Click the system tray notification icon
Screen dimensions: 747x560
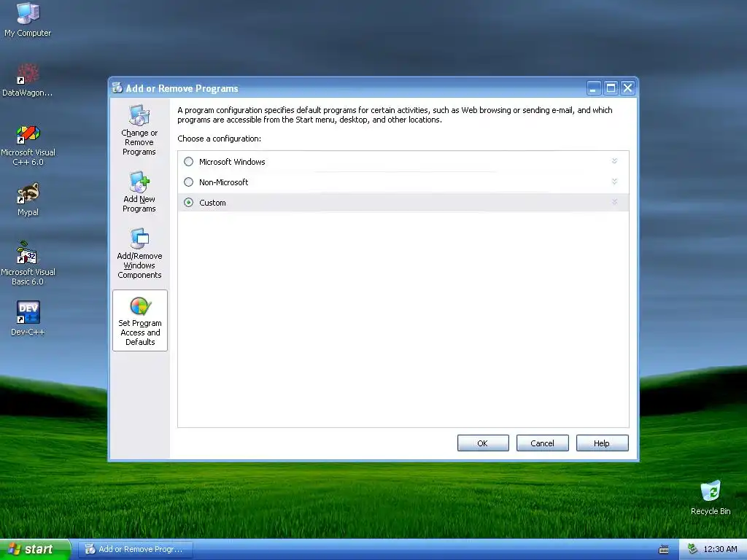point(692,549)
